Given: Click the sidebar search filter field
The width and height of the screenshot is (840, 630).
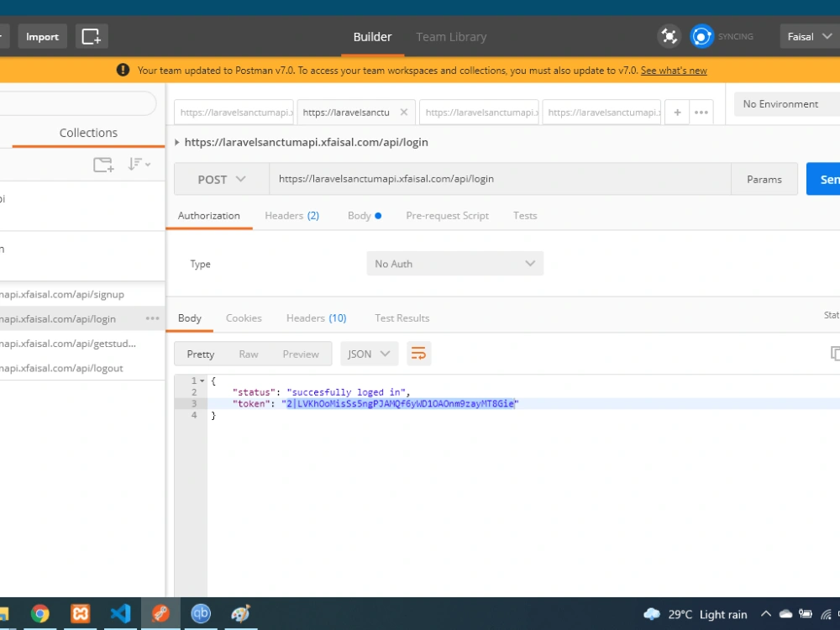Looking at the screenshot, I should tap(77, 102).
